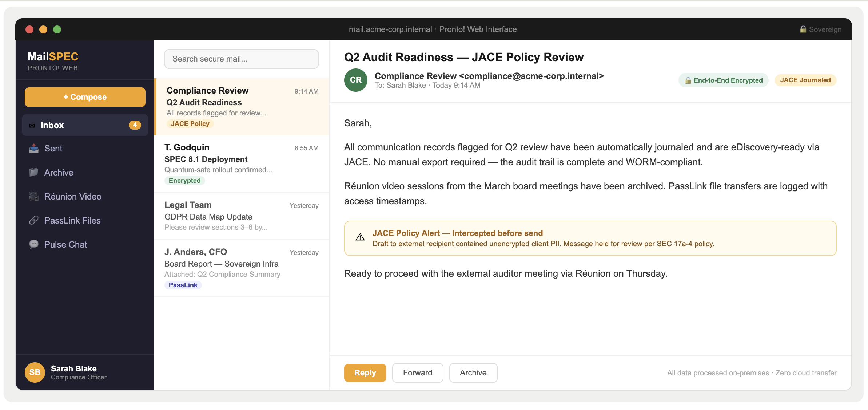Click the green maximize window button
Image resolution: width=868 pixels, height=410 pixels.
(x=57, y=29)
